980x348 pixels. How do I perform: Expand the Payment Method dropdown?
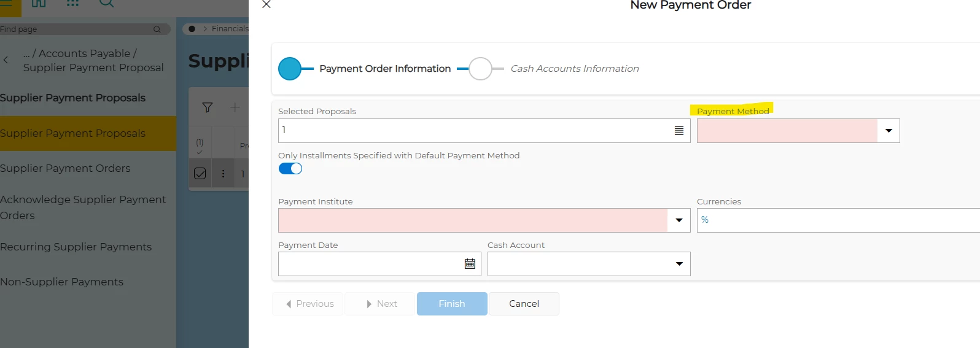[x=889, y=131]
